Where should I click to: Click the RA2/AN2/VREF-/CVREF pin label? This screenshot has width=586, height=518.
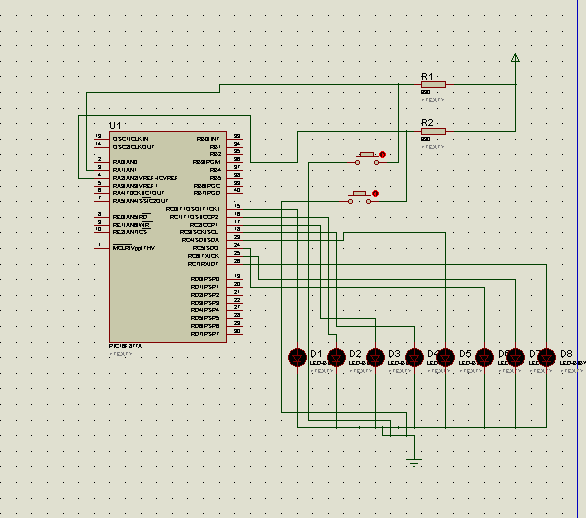(x=145, y=178)
